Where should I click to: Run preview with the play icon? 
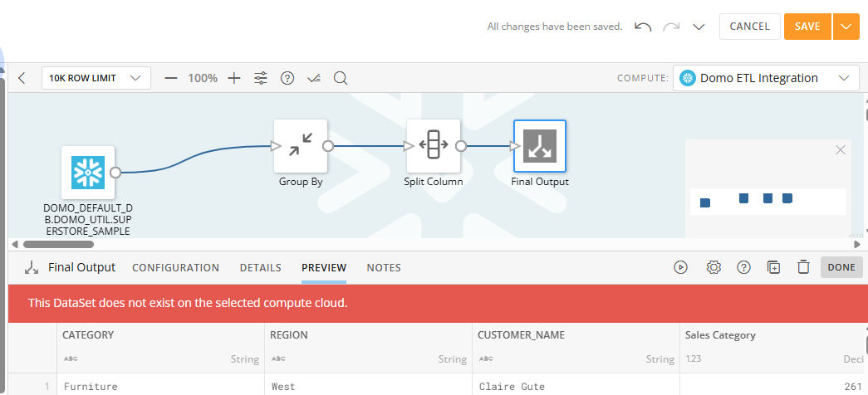click(680, 267)
